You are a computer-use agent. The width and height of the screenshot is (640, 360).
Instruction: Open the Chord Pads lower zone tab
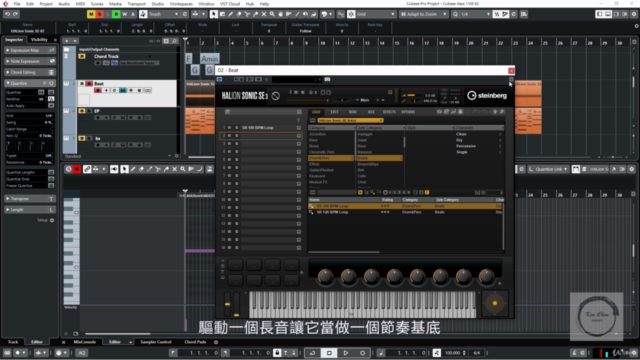[x=195, y=342]
